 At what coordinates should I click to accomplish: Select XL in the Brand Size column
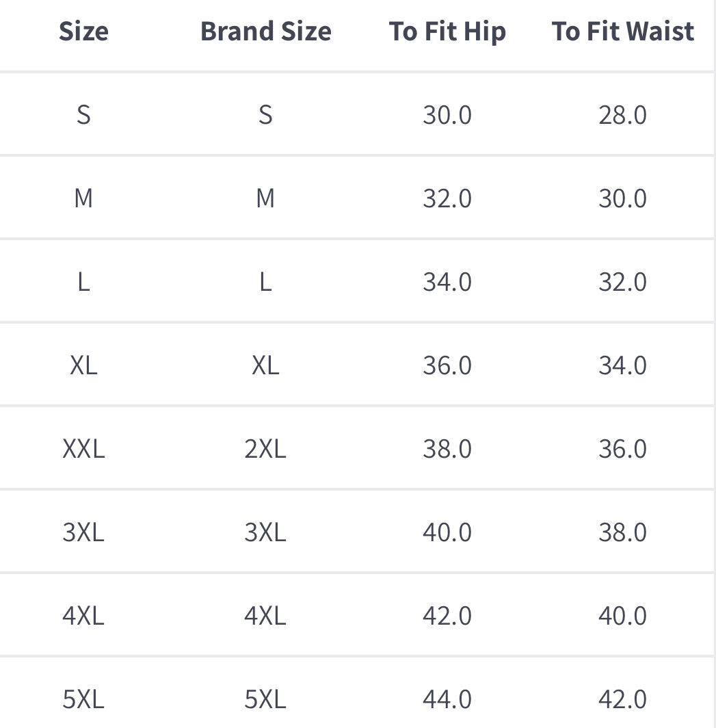tap(265, 365)
